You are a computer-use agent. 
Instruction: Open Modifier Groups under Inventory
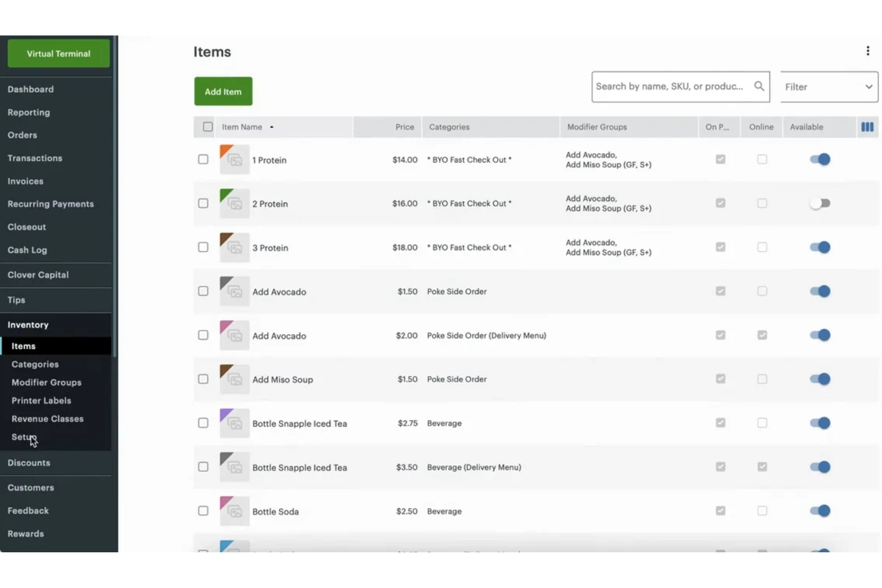coord(46,382)
